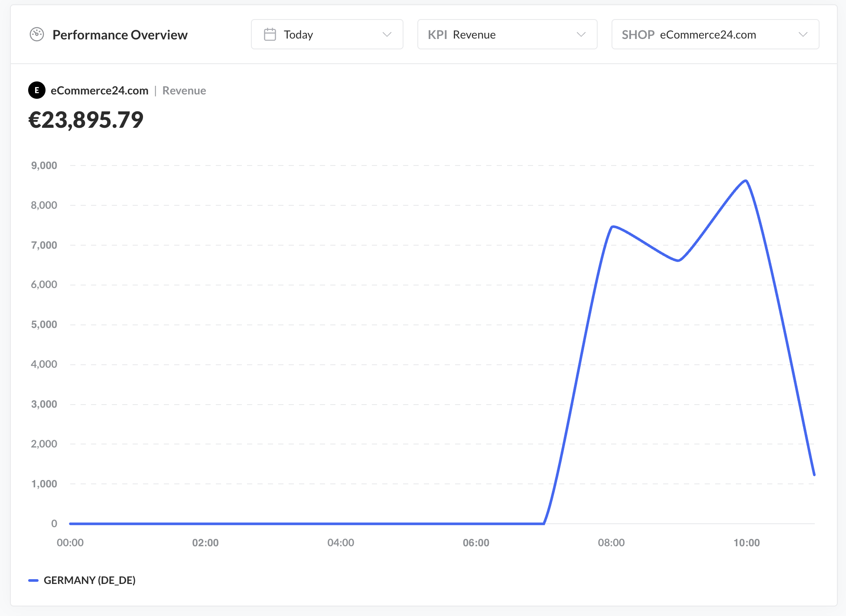Click the black E shop avatar icon
Image resolution: width=846 pixels, height=616 pixels.
(37, 90)
